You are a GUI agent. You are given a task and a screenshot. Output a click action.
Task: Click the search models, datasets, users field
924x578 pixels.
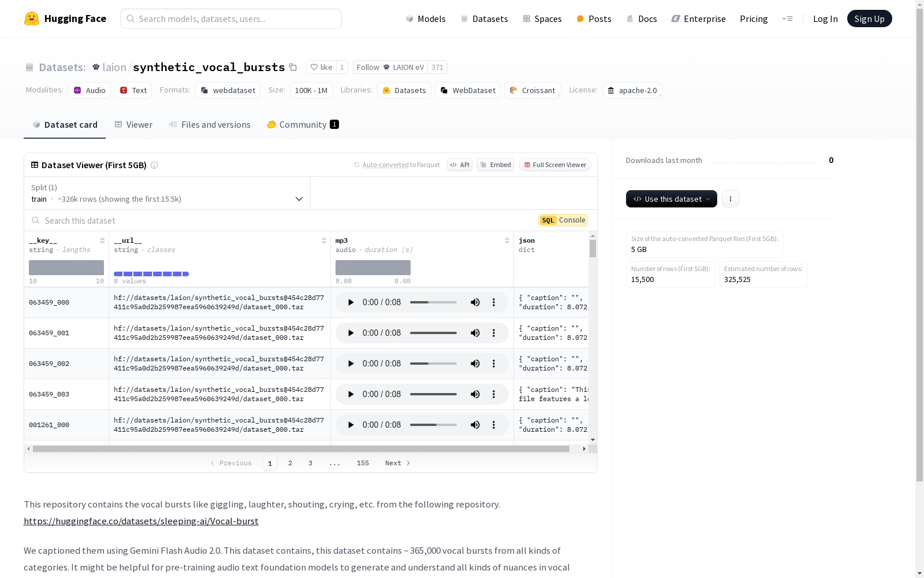(x=231, y=18)
